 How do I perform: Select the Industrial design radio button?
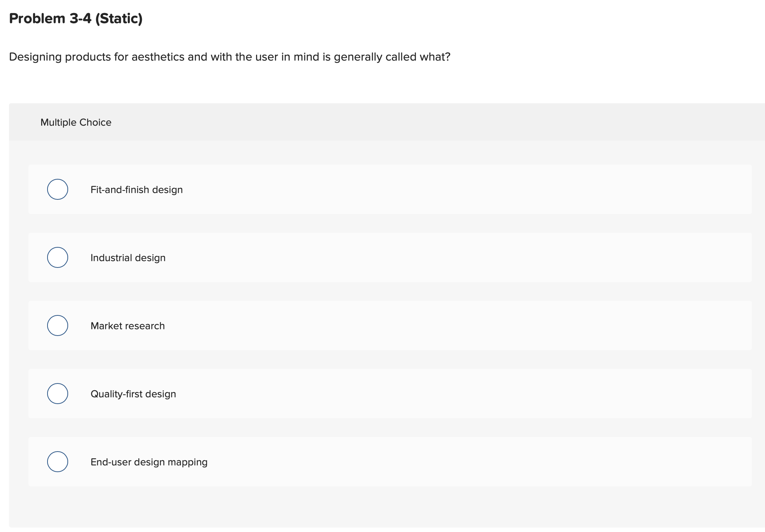pyautogui.click(x=57, y=257)
